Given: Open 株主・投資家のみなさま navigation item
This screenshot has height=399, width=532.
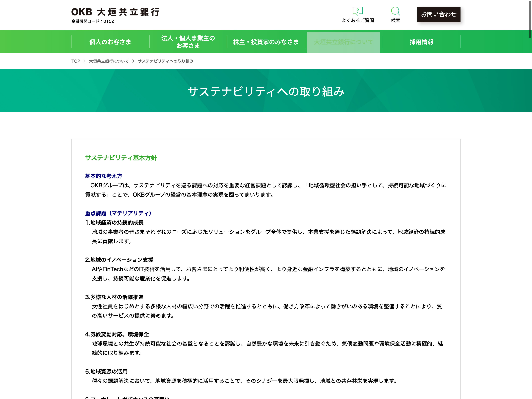Looking at the screenshot, I should pyautogui.click(x=266, y=42).
